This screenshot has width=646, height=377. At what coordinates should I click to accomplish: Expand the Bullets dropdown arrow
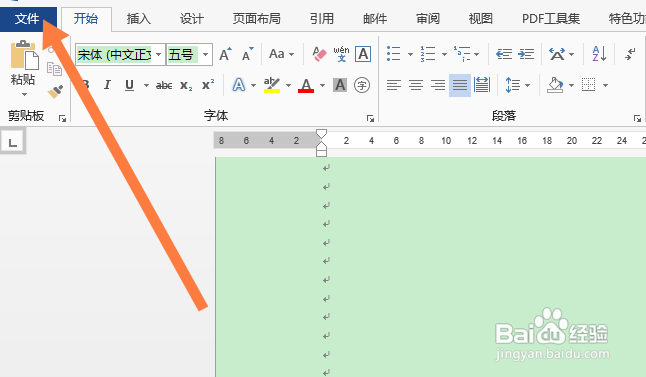[410, 54]
